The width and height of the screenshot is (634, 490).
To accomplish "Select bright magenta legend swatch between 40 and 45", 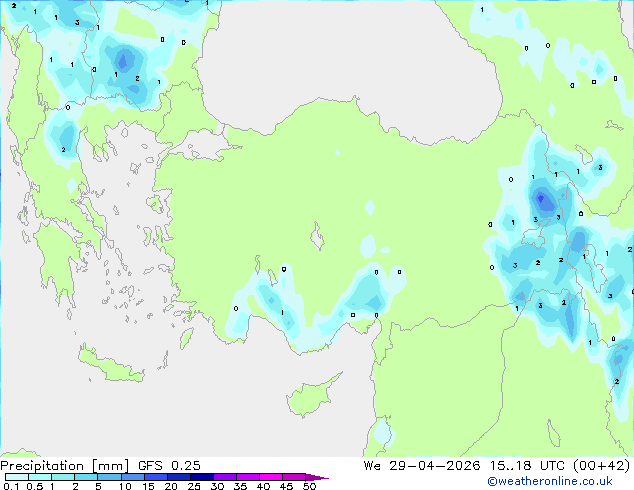I will tap(271, 477).
